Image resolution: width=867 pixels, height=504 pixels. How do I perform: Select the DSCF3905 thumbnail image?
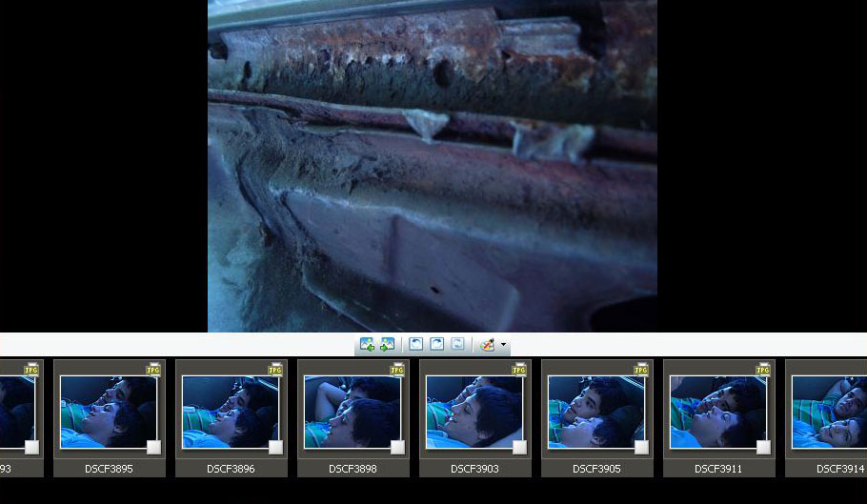[596, 412]
